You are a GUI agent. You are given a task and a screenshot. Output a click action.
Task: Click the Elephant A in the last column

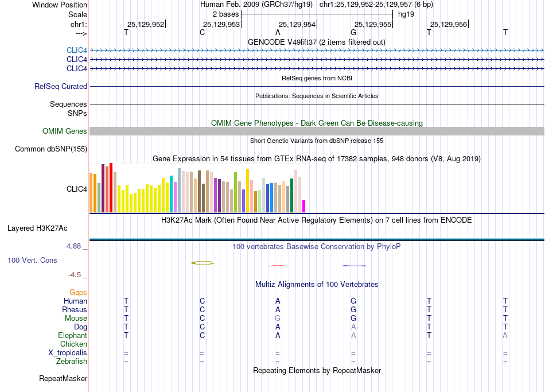click(x=505, y=335)
